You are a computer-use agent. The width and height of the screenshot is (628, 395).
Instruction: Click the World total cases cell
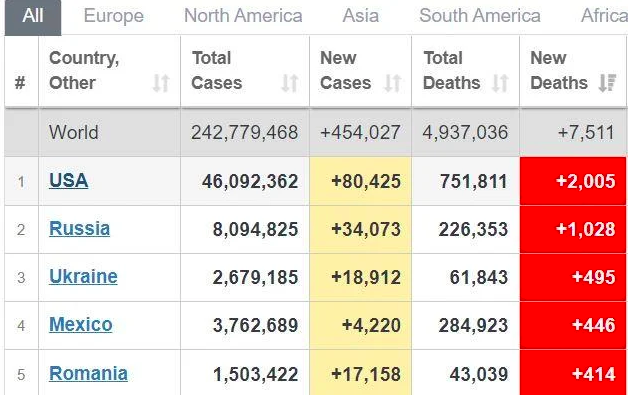point(245,133)
